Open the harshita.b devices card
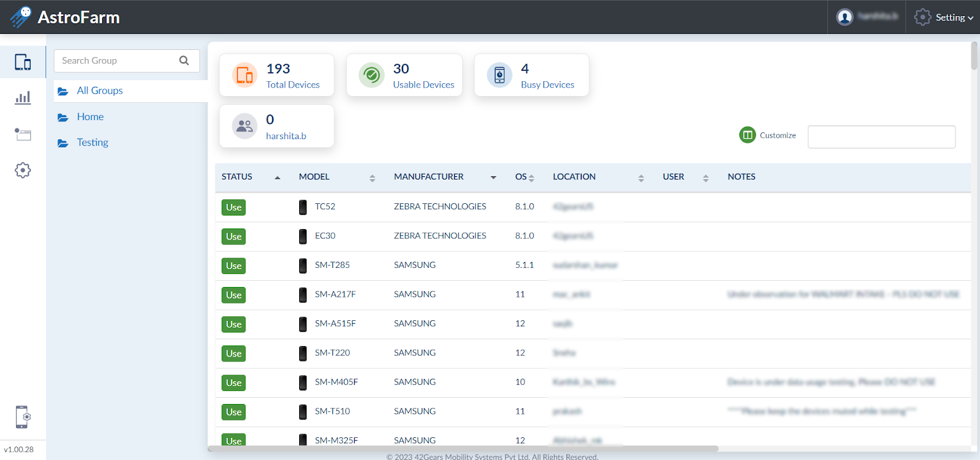Image resolution: width=980 pixels, height=460 pixels. 276,126
